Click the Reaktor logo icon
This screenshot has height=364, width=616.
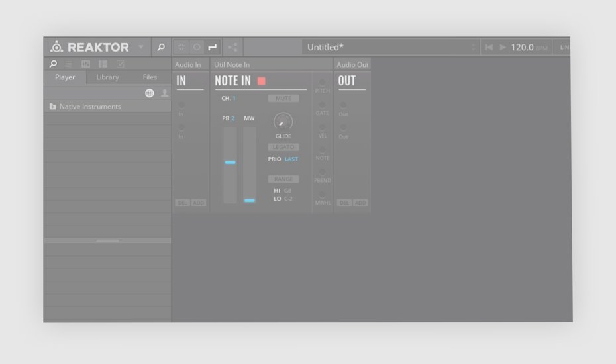point(57,47)
